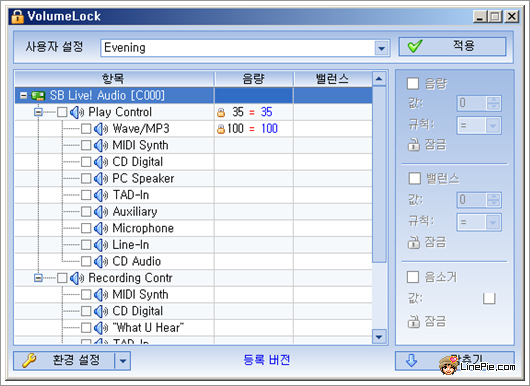Open the 환경 설정 dropdown arrow
Screen dimensions: 530x386
point(123,361)
